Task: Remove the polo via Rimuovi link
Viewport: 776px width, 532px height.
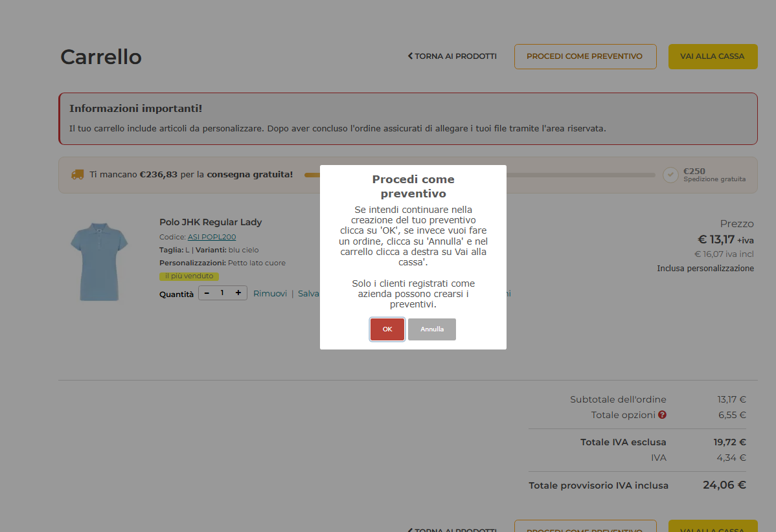Action: pos(269,294)
